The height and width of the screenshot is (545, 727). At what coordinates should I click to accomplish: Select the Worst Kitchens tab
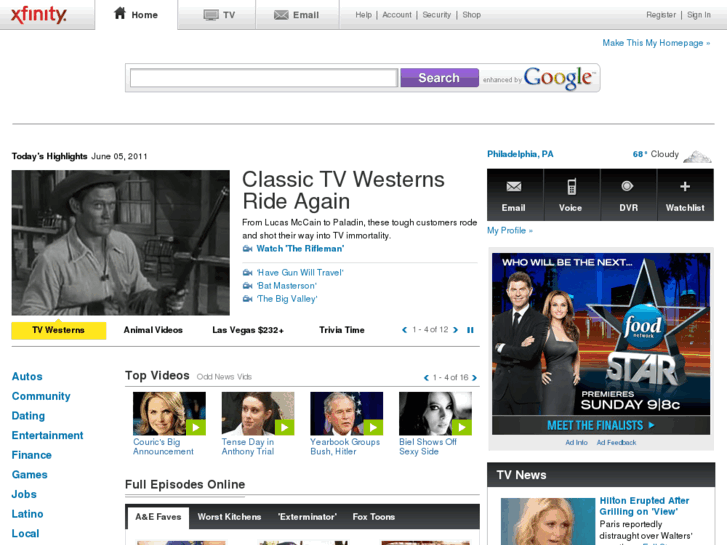[229, 517]
